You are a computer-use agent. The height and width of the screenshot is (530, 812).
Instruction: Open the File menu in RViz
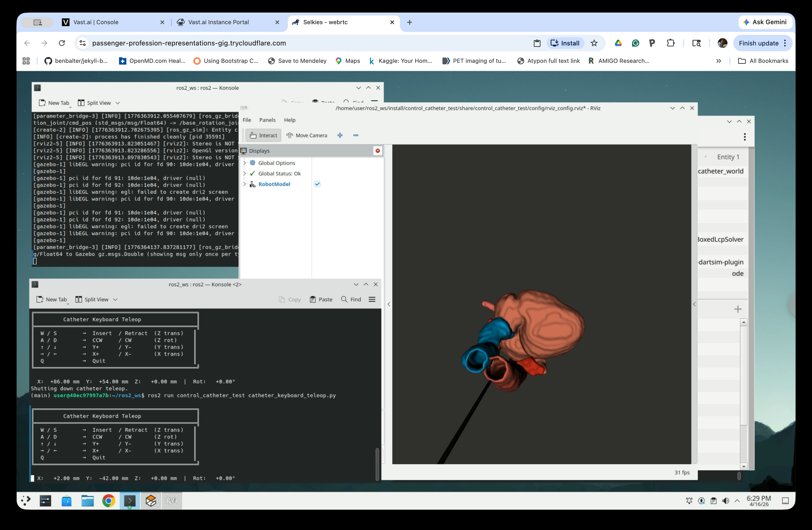(246, 120)
